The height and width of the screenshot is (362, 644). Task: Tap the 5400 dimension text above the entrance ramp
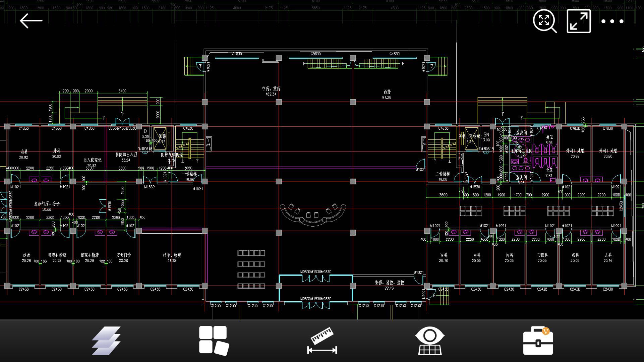tap(122, 91)
